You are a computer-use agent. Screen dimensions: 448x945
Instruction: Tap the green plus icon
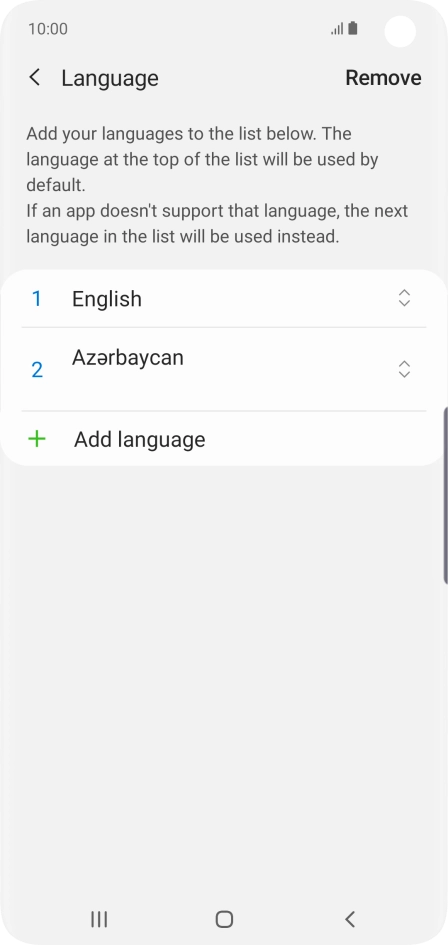pyautogui.click(x=37, y=439)
